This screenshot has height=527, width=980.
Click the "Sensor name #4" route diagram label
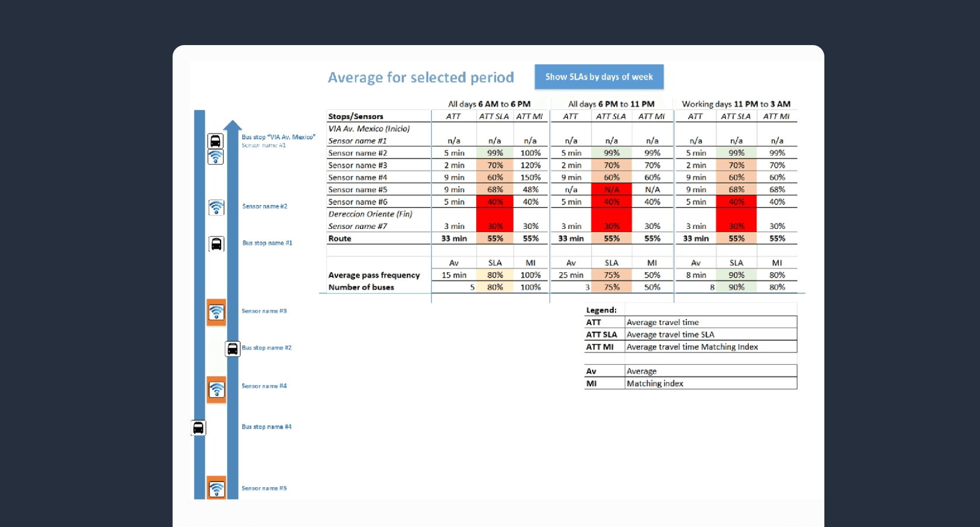pos(264,386)
